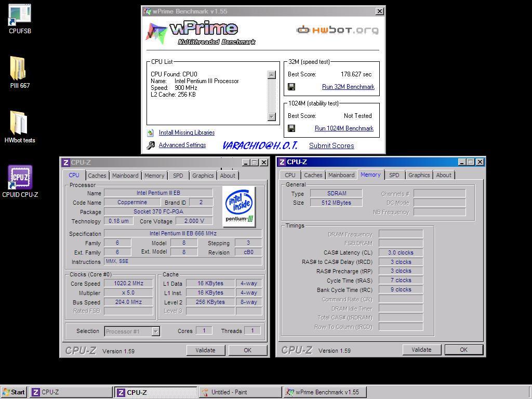Click the left CPU-Z title bar icon

[x=66, y=163]
